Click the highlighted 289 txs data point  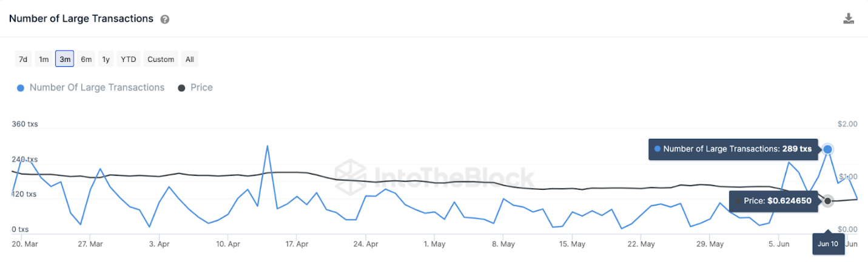(827, 149)
